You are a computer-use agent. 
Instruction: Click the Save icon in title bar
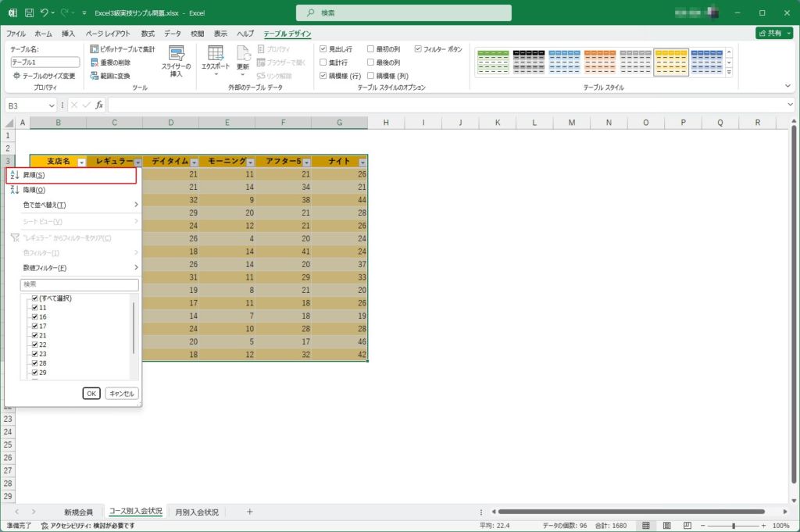(x=29, y=12)
